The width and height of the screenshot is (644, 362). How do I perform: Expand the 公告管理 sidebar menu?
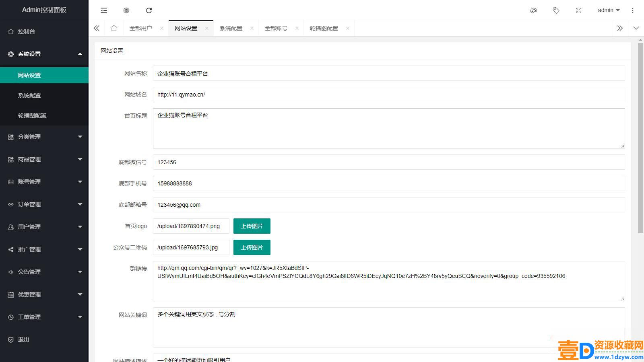pos(44,272)
